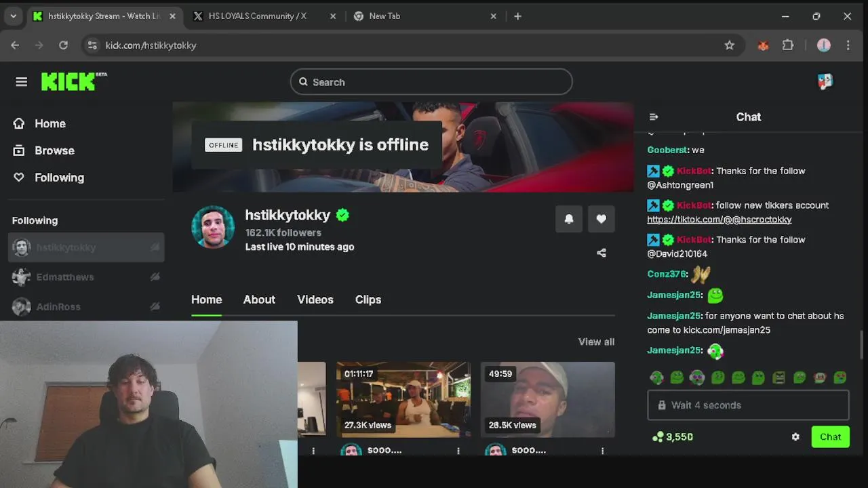Open more options for the 49:59 video
Screen dimensions: 868x488
point(602,451)
